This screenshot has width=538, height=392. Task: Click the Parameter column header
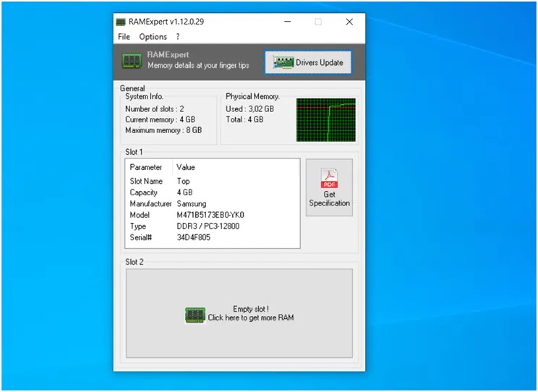146,167
